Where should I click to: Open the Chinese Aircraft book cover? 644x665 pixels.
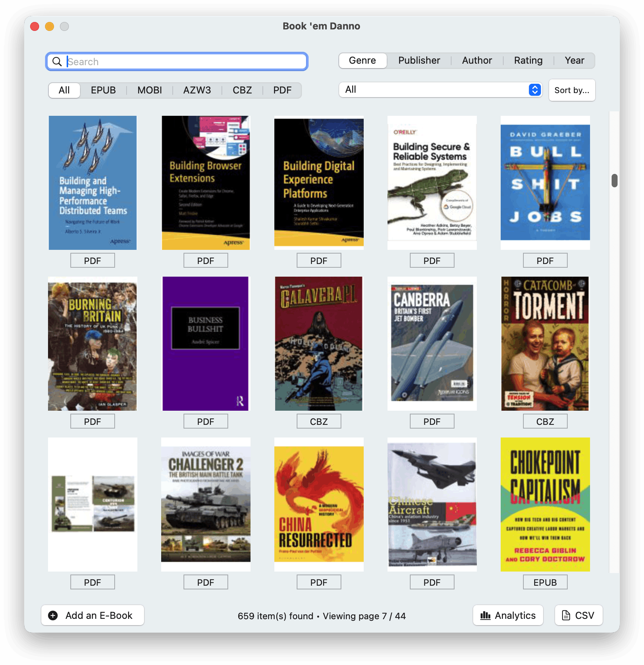pyautogui.click(x=432, y=504)
